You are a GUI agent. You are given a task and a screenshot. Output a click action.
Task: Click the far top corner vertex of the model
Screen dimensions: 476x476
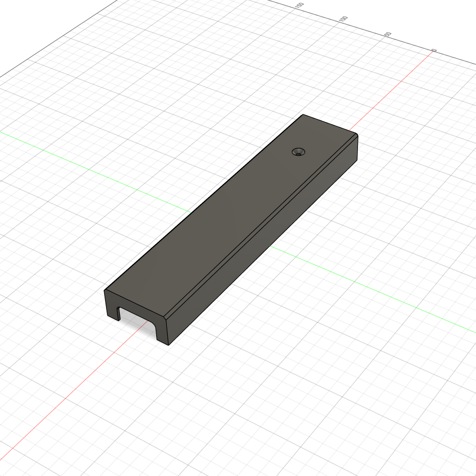[x=303, y=114]
